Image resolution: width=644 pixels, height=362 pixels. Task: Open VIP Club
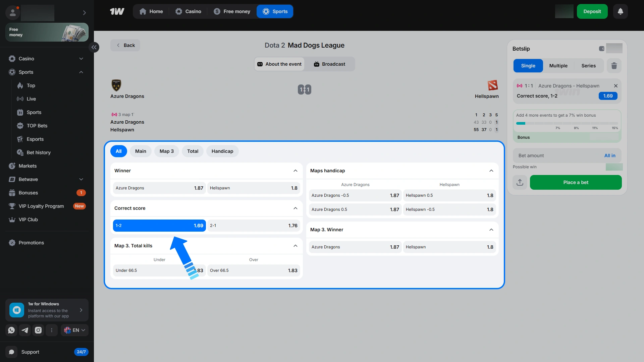coord(28,220)
